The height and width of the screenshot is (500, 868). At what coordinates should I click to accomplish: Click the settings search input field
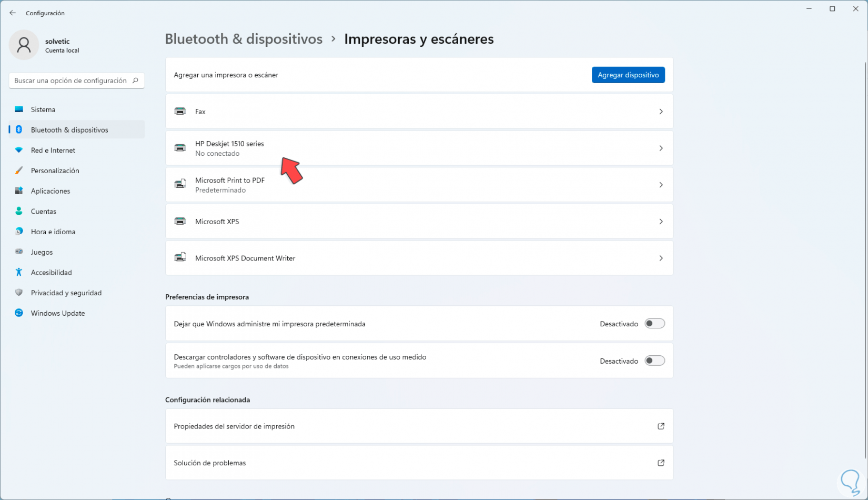click(70, 81)
